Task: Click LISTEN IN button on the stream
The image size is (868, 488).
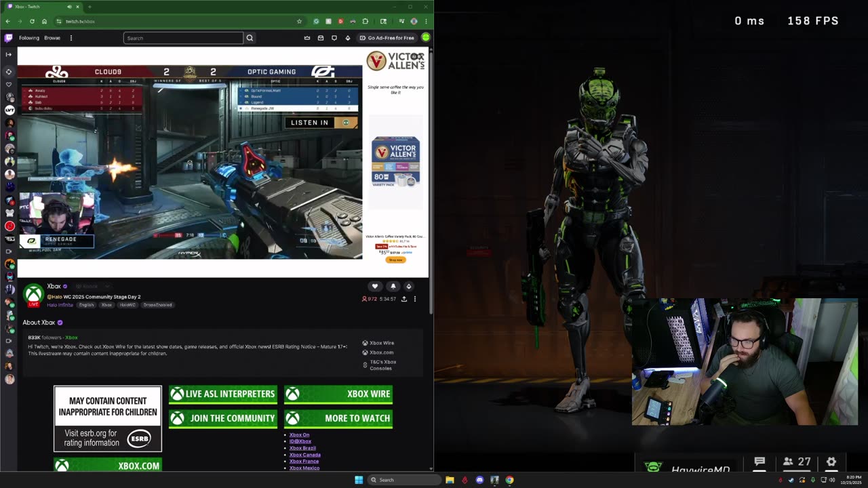Action: point(321,123)
